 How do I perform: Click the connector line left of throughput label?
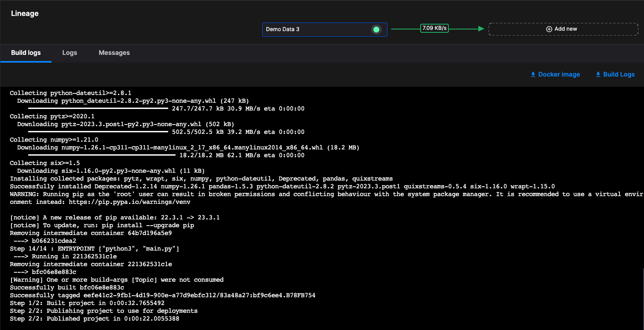click(405, 29)
